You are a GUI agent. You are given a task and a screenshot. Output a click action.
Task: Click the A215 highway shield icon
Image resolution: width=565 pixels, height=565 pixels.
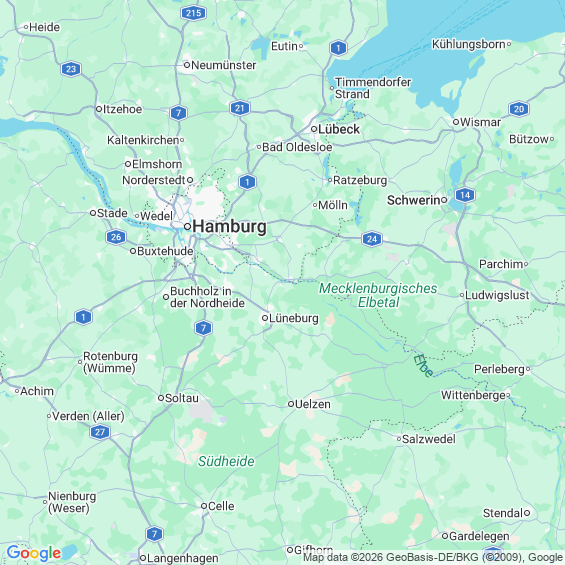[x=193, y=13]
